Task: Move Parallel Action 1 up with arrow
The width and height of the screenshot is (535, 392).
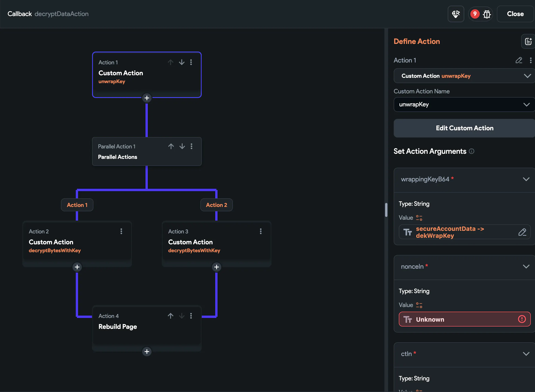Action: pyautogui.click(x=171, y=146)
